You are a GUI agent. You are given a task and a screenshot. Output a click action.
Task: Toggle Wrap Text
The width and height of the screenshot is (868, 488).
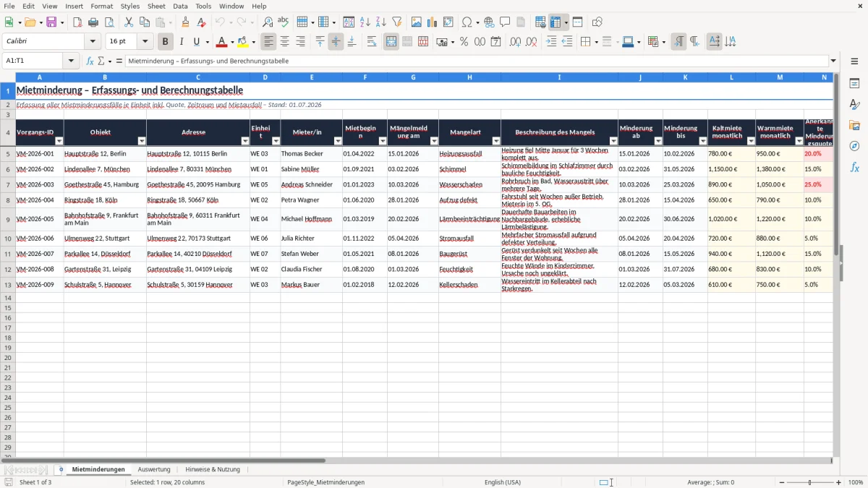tap(372, 42)
